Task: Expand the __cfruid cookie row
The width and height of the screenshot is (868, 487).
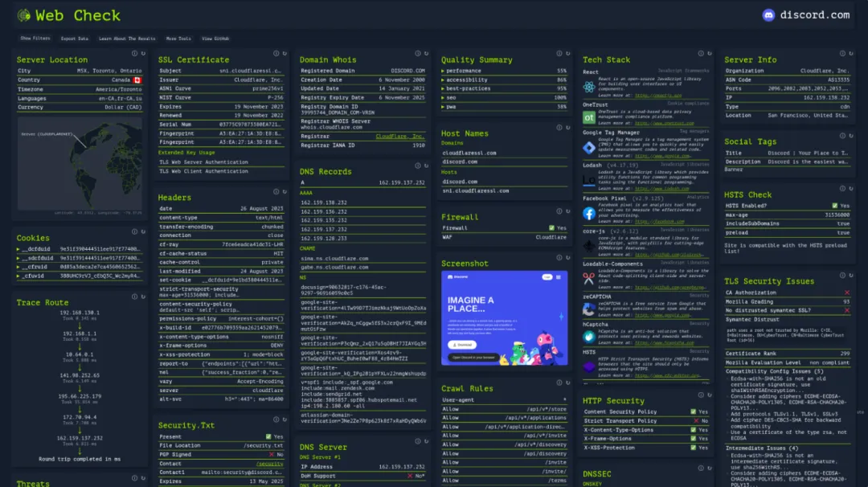Action: coord(79,267)
